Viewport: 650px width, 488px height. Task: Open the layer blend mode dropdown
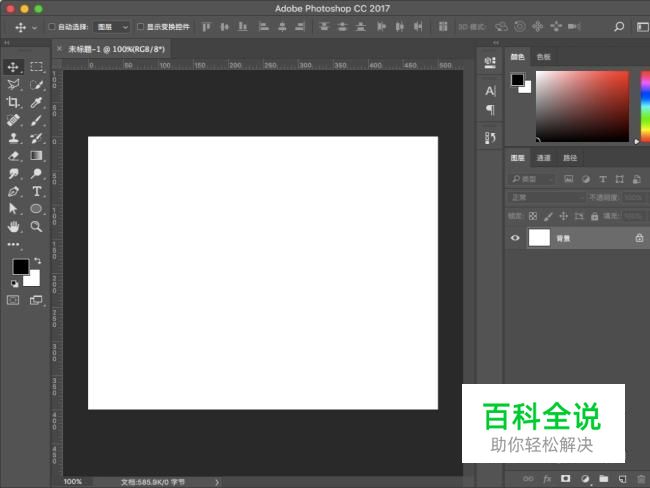[x=546, y=198]
